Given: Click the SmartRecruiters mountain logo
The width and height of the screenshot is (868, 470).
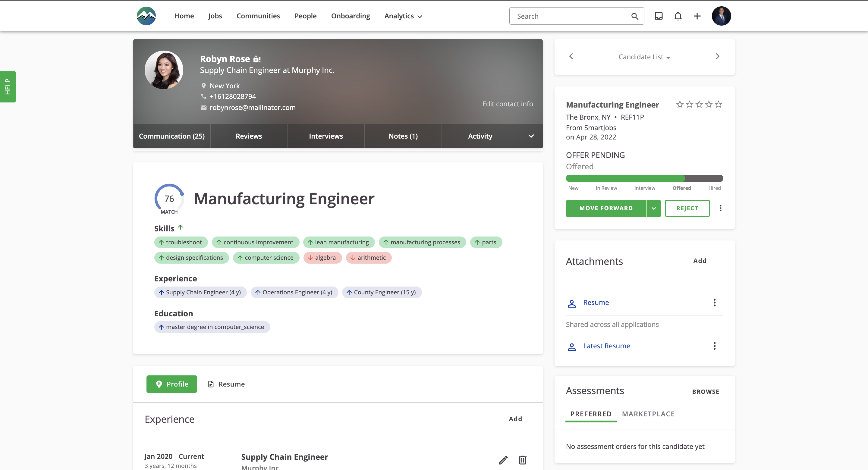Looking at the screenshot, I should point(146,16).
